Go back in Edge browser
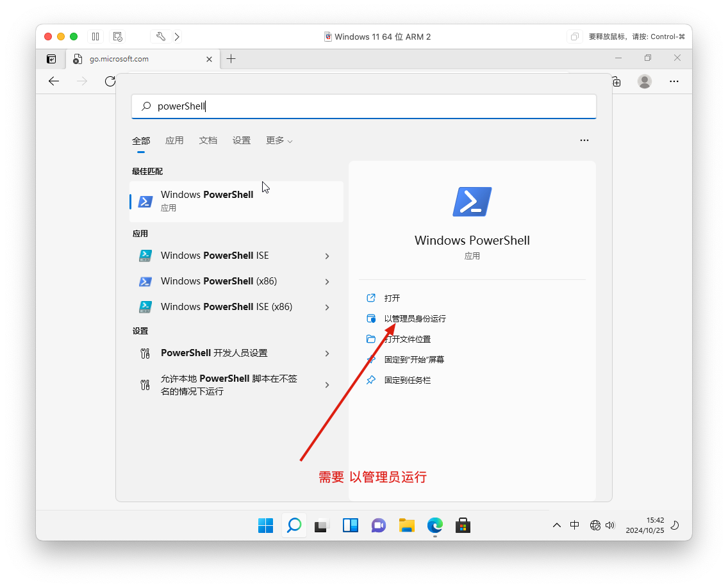This screenshot has height=588, width=728. pos(54,81)
